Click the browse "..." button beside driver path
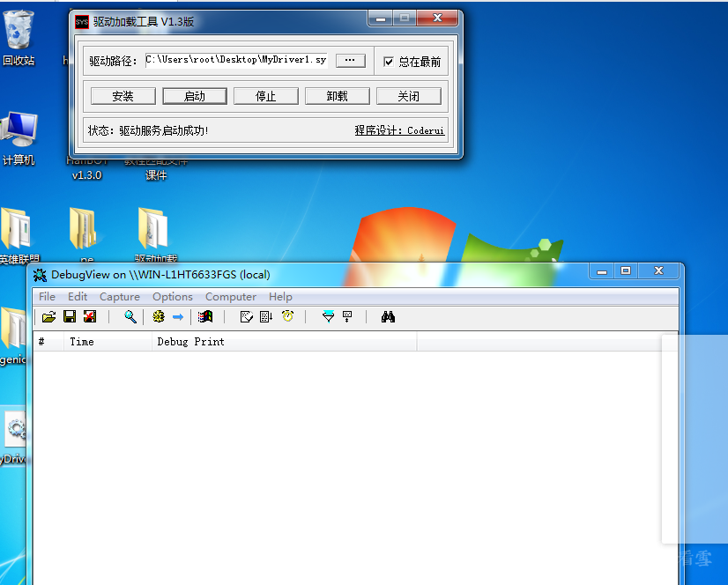728x585 pixels. [x=351, y=61]
